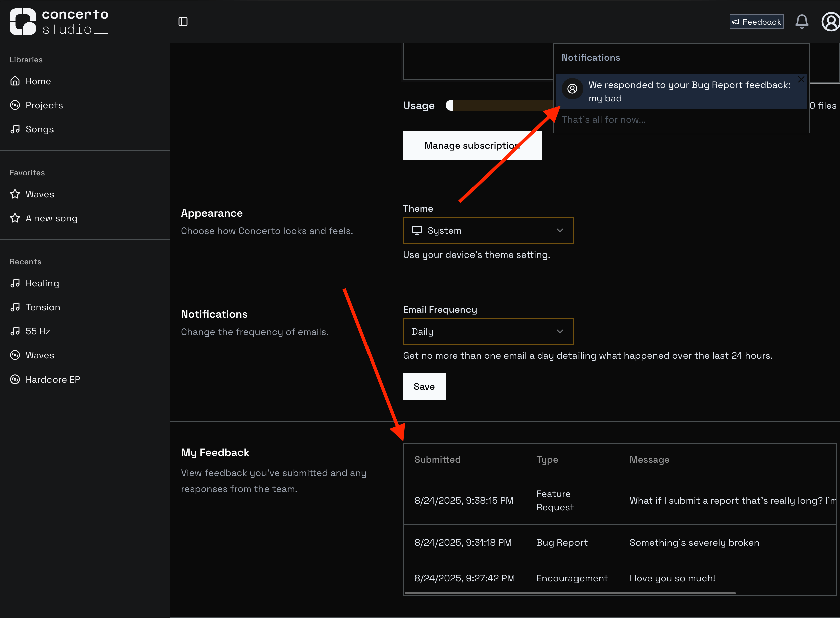Open recent song 55 Hz
This screenshot has height=618, width=840.
(30, 331)
